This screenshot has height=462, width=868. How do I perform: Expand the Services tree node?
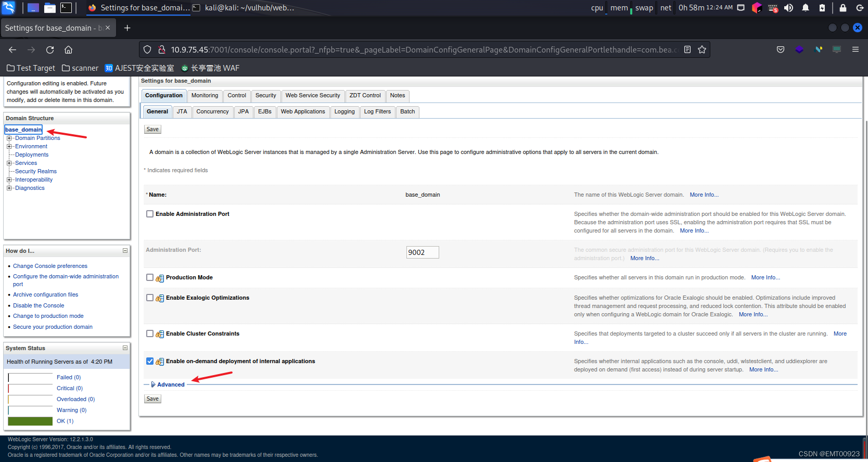click(x=9, y=163)
